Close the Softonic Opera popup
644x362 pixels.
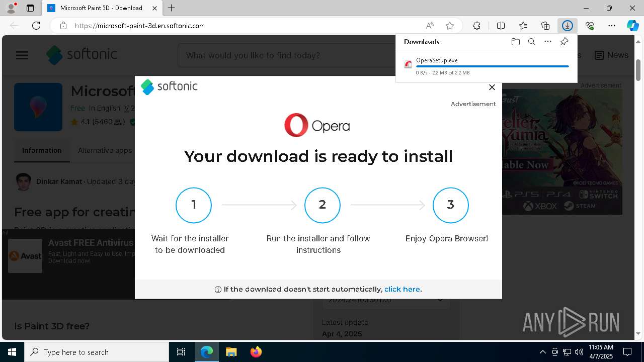pyautogui.click(x=492, y=87)
